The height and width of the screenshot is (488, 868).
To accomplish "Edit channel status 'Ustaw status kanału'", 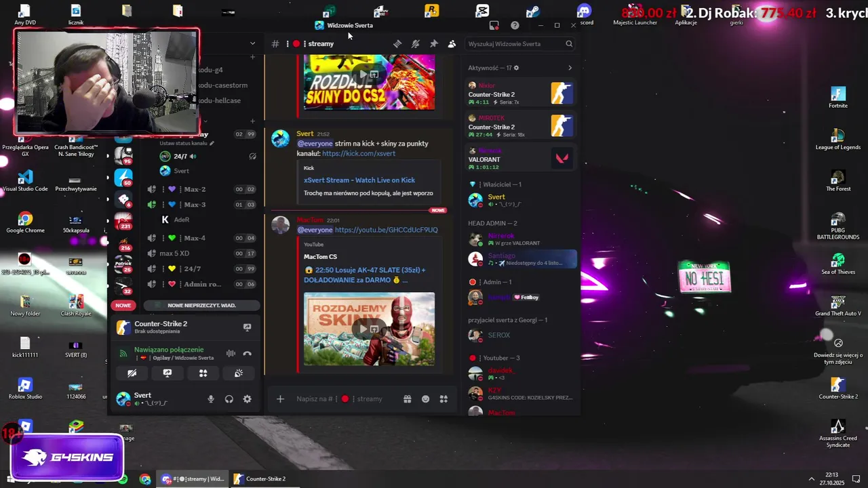I will [x=186, y=143].
